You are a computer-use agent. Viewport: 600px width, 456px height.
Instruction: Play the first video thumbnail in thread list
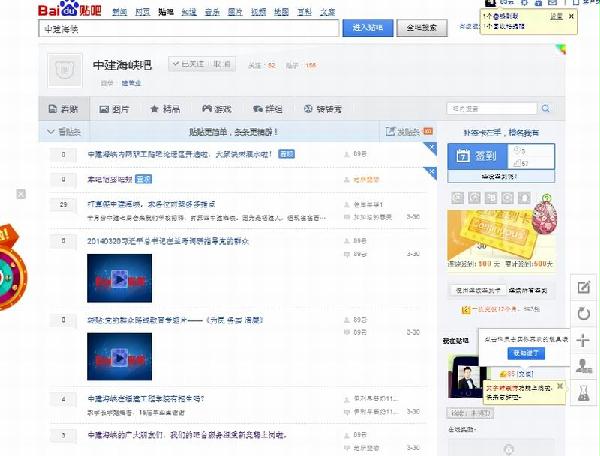click(x=119, y=281)
